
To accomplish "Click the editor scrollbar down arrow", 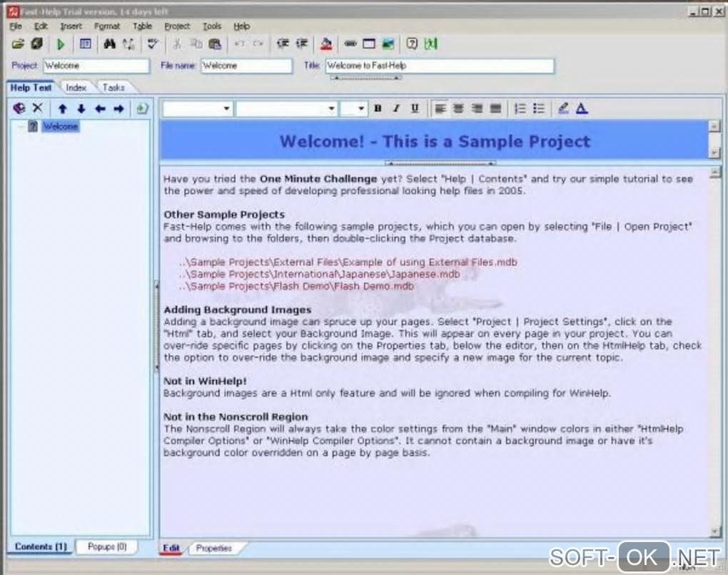I will coord(715,532).
